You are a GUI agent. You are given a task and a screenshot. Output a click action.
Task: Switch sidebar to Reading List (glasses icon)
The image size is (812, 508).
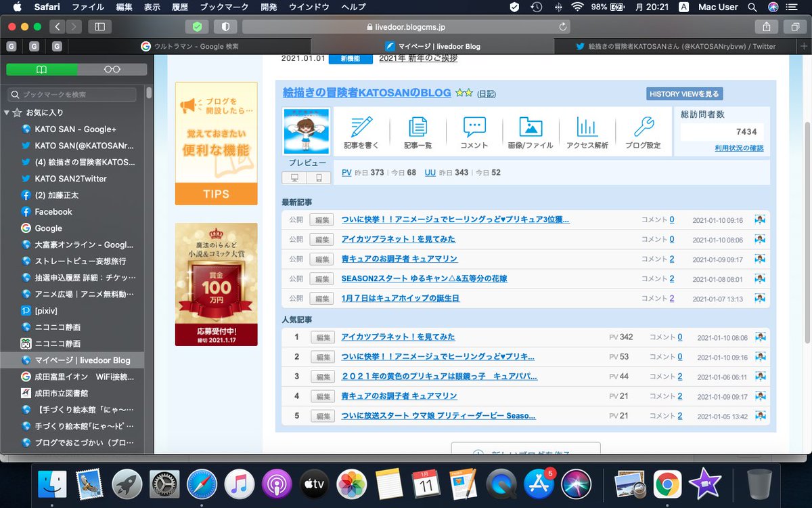pyautogui.click(x=112, y=70)
